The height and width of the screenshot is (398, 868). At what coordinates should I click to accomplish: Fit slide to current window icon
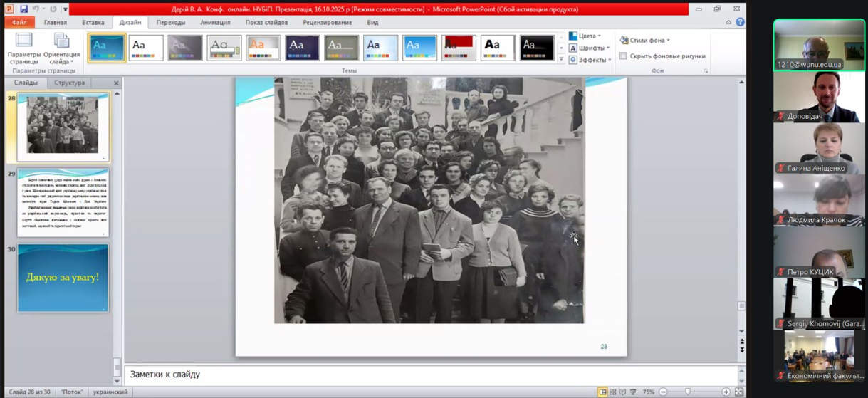click(738, 392)
